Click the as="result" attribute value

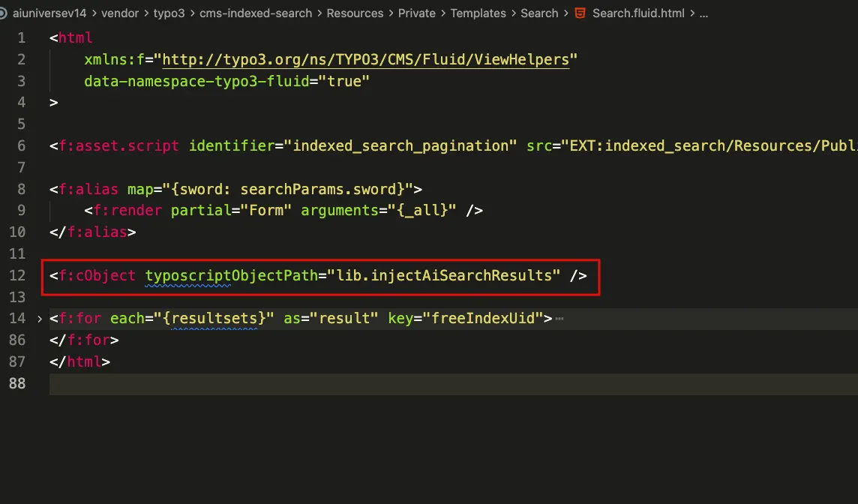pos(344,319)
